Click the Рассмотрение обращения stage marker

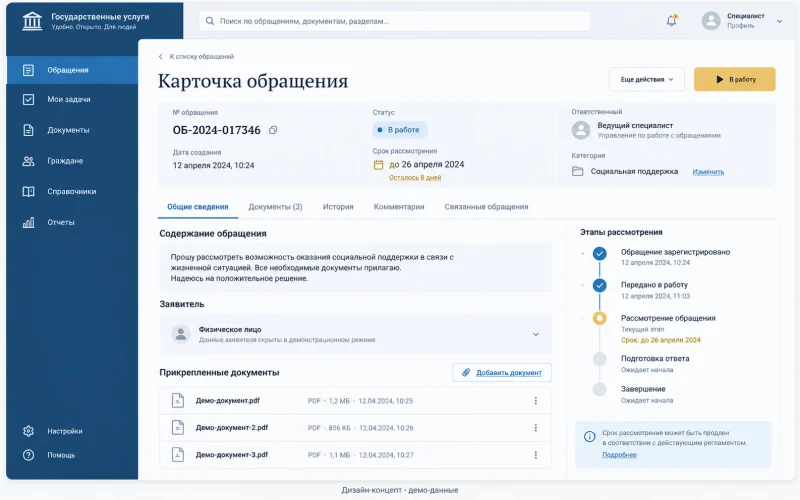(x=599, y=318)
